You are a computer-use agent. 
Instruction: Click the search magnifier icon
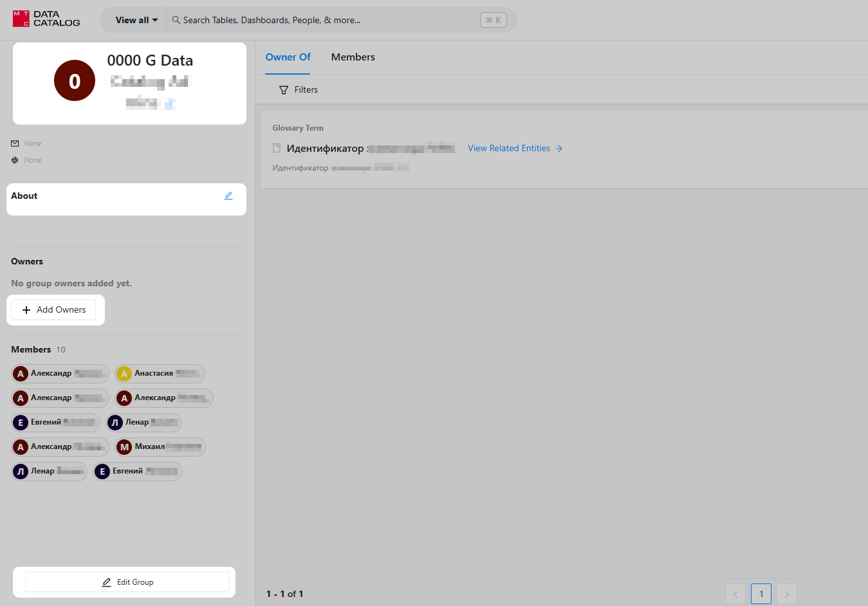click(x=176, y=20)
